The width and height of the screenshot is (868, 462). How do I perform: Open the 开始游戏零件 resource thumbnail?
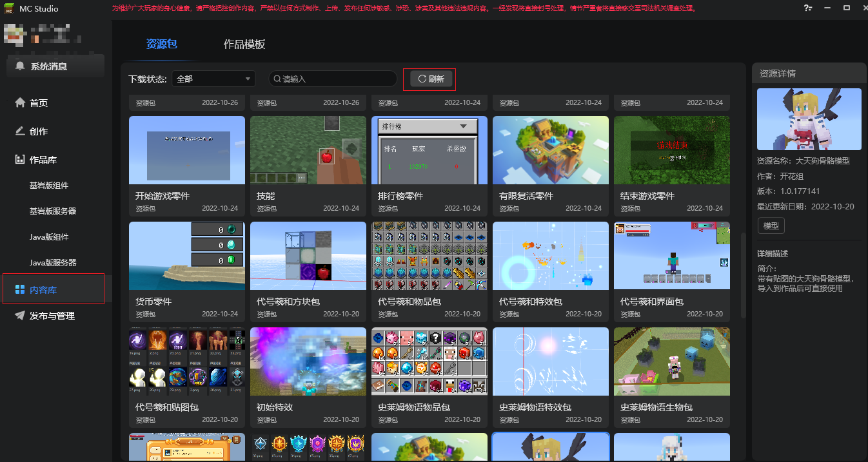pyautogui.click(x=187, y=150)
